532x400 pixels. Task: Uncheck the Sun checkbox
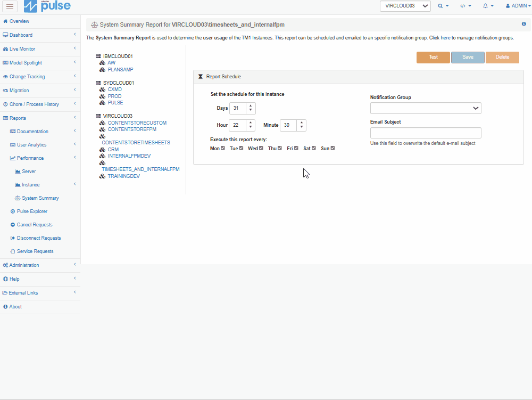(x=333, y=148)
